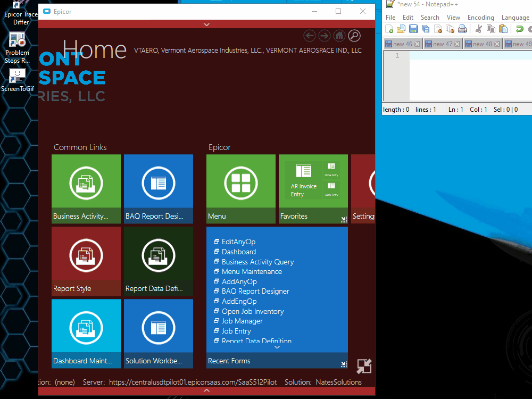The height and width of the screenshot is (399, 532).
Task: Click the Recent Forms tile label
Action: [229, 361]
